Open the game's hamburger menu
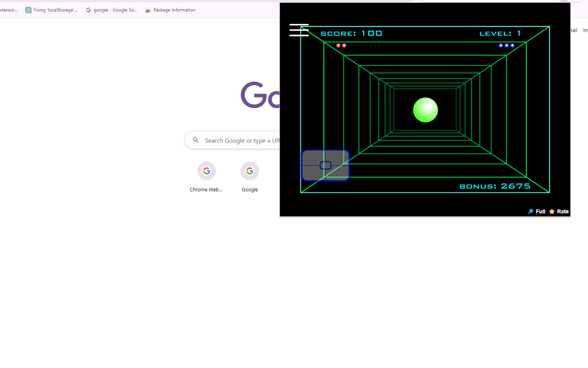 tap(299, 30)
